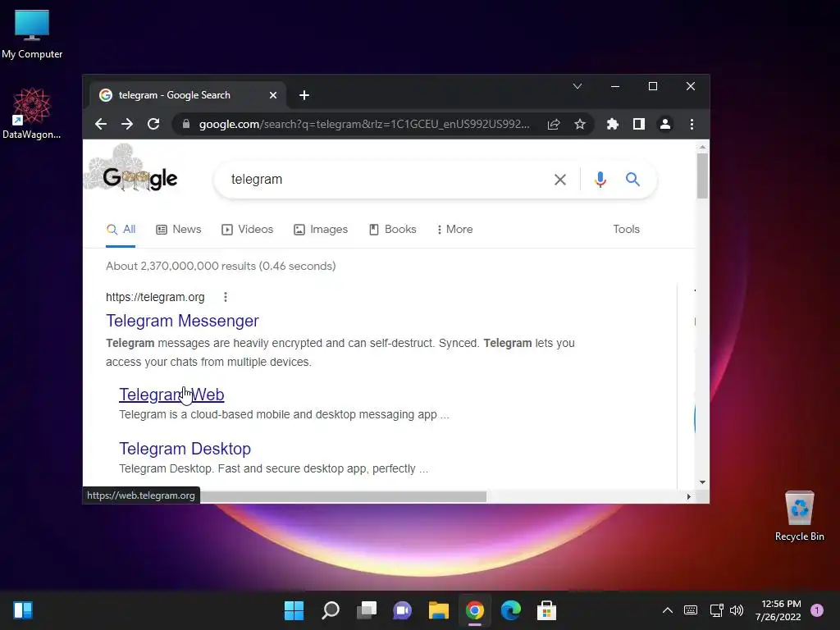The height and width of the screenshot is (630, 840).
Task: Switch to the News tab
Action: 178,230
